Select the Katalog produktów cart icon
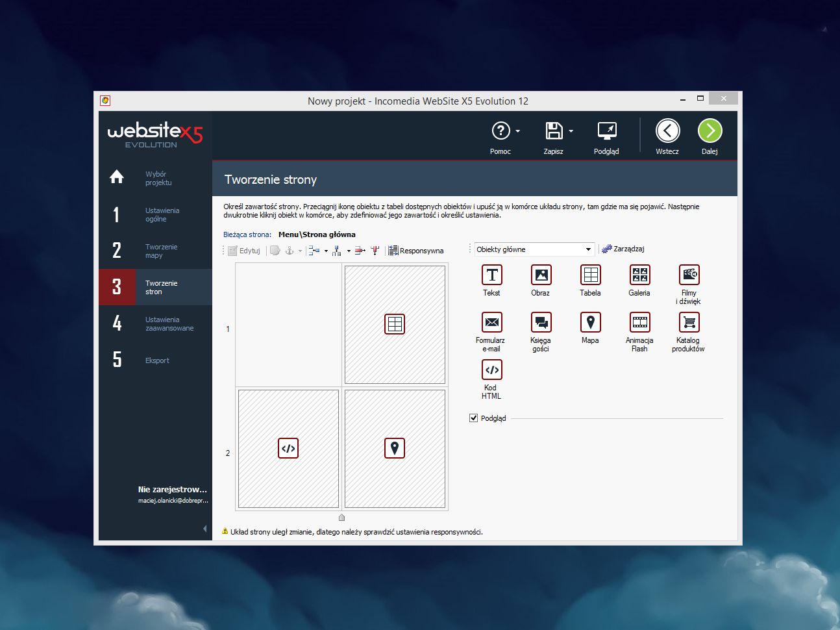The image size is (840, 630). [689, 323]
